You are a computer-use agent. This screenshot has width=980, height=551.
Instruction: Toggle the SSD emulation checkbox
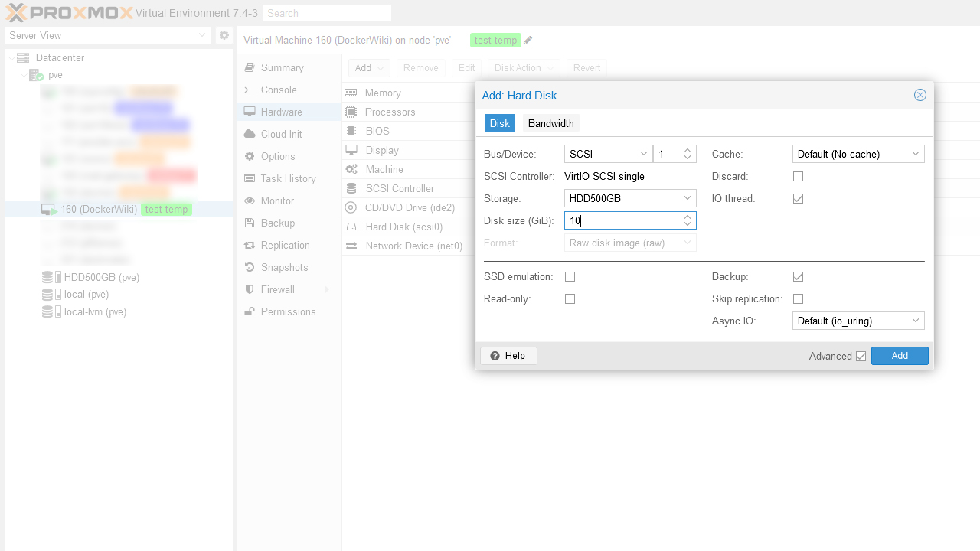[x=570, y=276]
